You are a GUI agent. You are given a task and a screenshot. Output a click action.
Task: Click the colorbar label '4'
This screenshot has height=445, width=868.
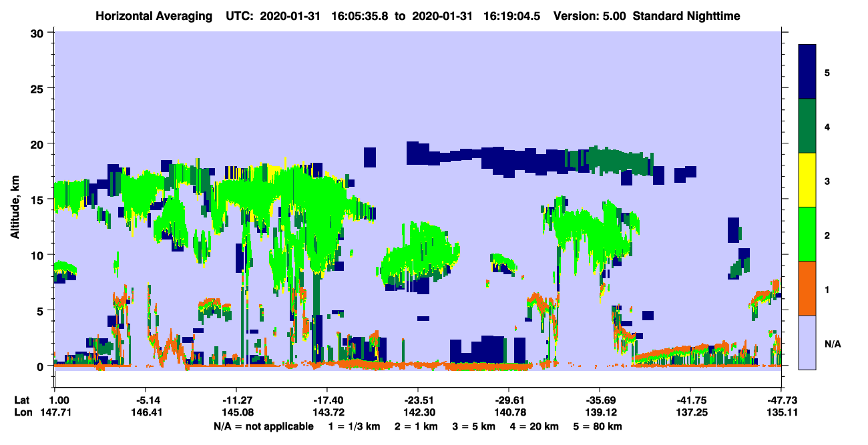[x=827, y=126]
